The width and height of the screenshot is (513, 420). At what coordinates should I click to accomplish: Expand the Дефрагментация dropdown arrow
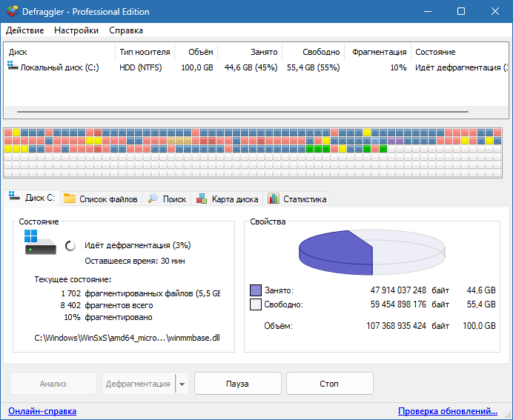pos(182,384)
